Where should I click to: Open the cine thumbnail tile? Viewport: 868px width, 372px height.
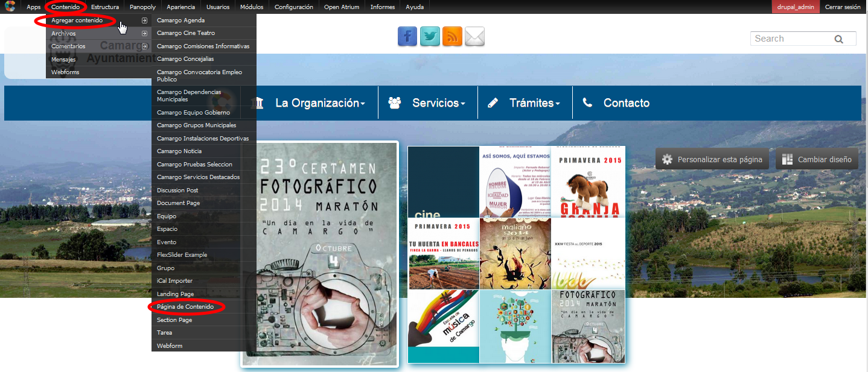[444, 181]
